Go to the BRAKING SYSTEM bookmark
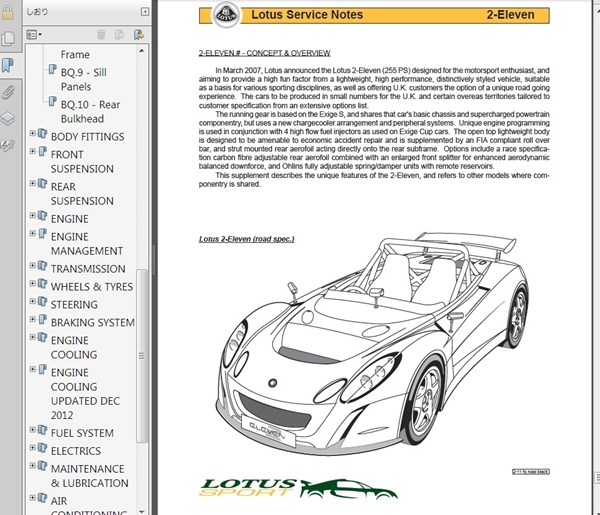 pyautogui.click(x=93, y=323)
